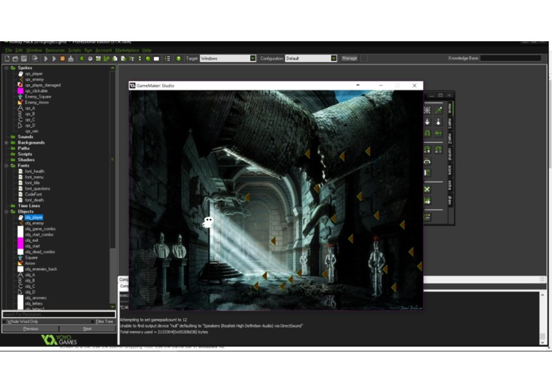552x392 pixels.
Task: Click the Create object green ball icon
Action: (x=148, y=59)
